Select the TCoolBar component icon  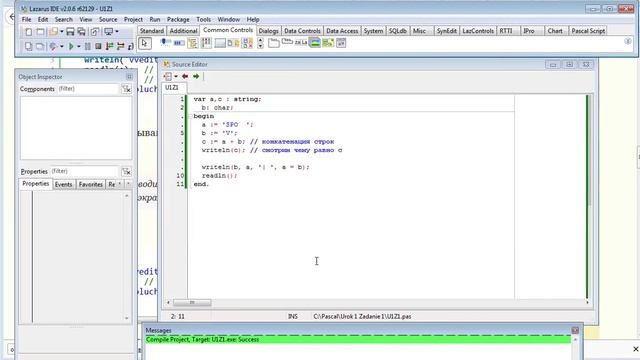click(x=247, y=43)
